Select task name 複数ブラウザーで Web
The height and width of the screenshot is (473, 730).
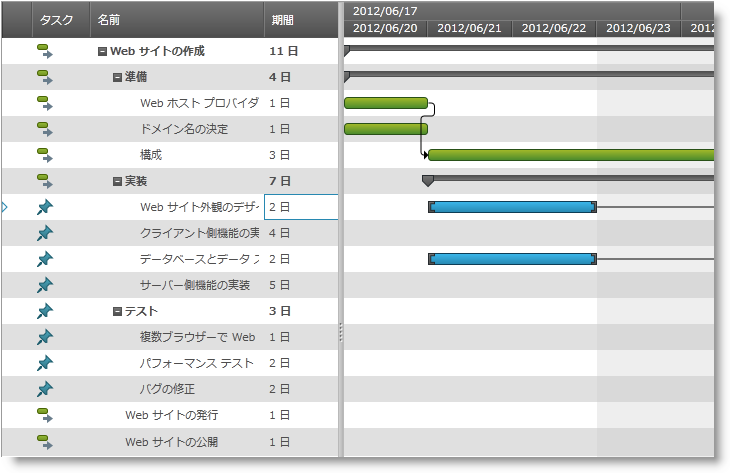[x=197, y=337]
